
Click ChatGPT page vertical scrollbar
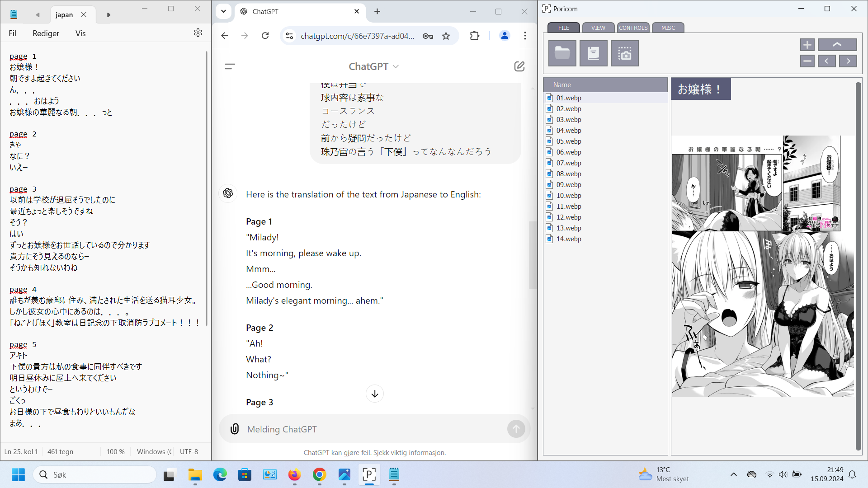point(533,254)
